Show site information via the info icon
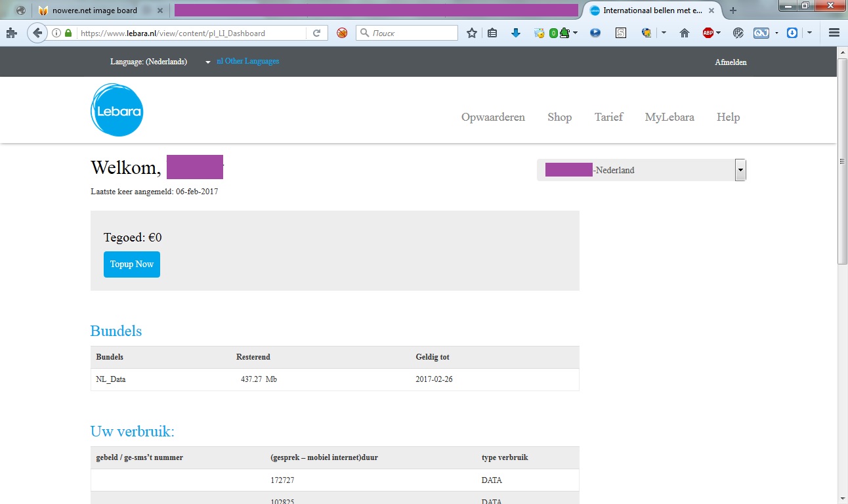This screenshot has height=504, width=848. [x=56, y=33]
